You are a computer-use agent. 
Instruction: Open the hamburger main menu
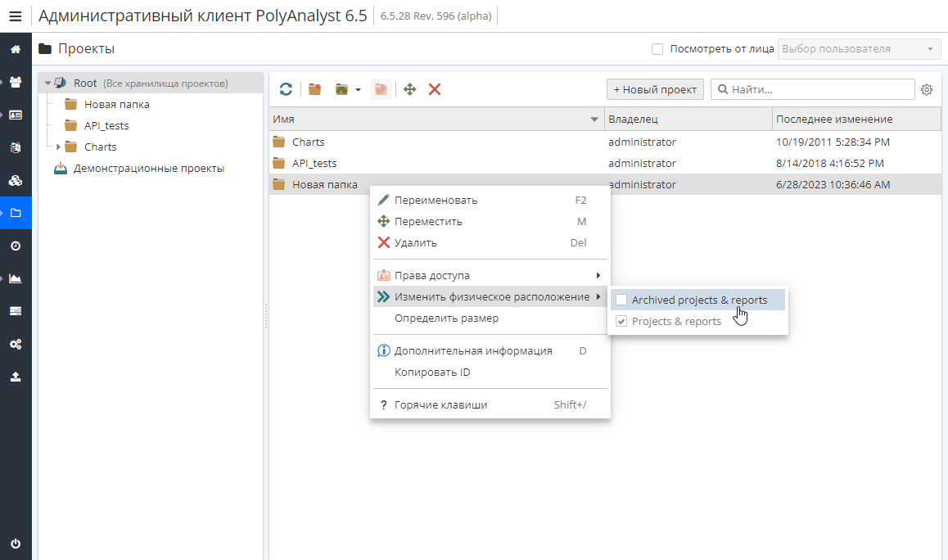click(15, 16)
